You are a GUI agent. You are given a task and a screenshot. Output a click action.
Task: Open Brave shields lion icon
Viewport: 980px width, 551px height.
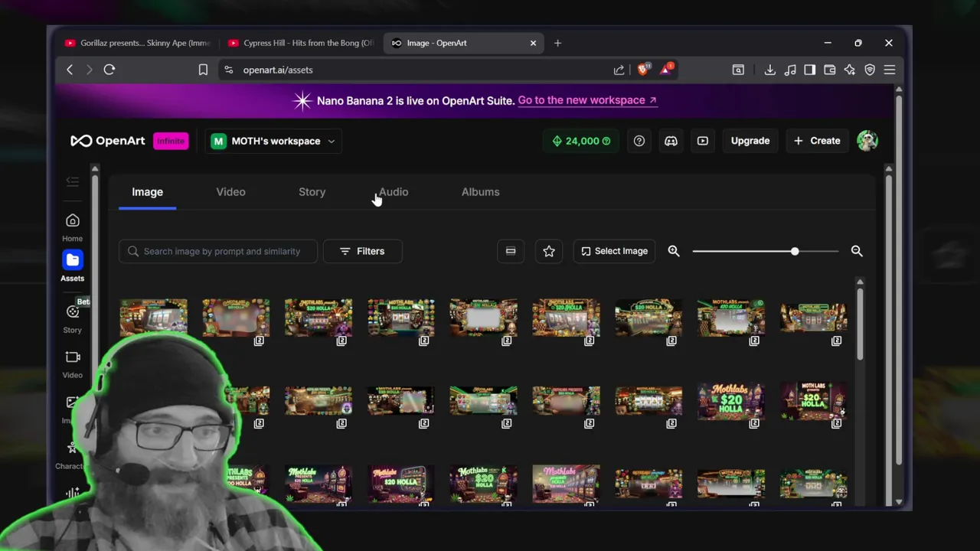click(x=643, y=70)
